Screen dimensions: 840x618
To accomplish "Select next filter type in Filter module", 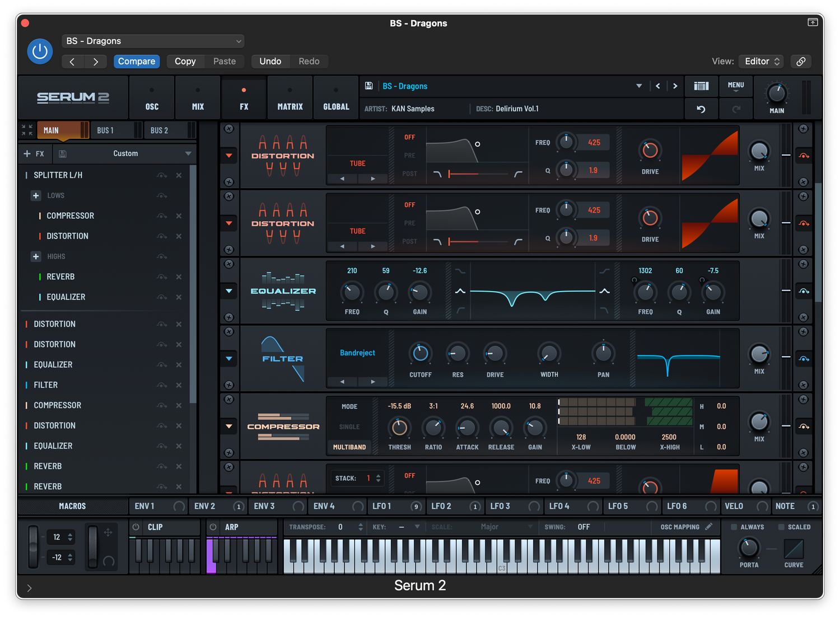I will click(373, 382).
